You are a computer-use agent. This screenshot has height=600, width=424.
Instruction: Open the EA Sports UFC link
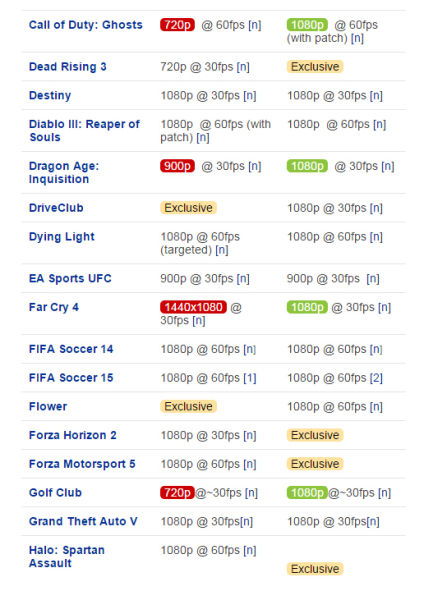[x=70, y=278]
